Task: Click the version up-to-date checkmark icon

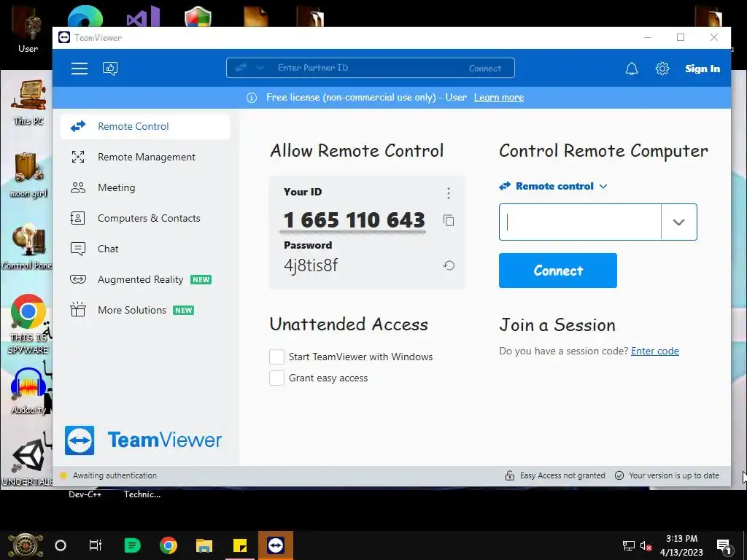Action: 619,475
